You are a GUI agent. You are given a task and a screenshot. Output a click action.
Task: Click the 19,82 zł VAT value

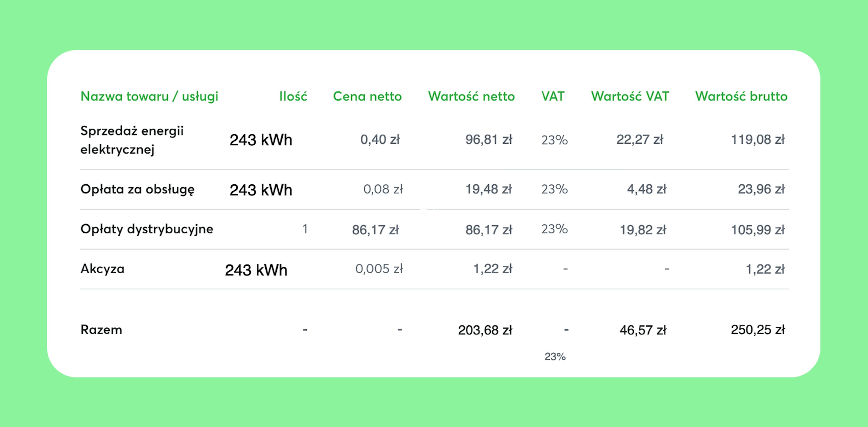[x=643, y=230]
